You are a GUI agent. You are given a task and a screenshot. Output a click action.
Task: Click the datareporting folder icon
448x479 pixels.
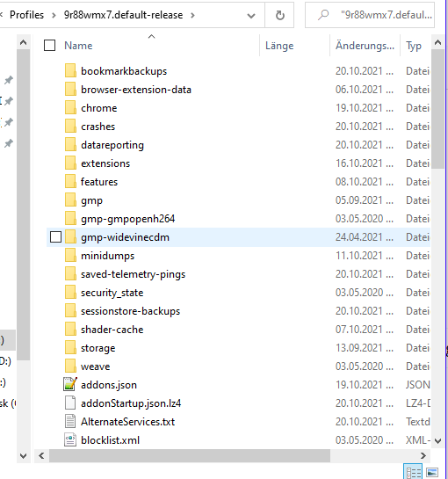click(70, 144)
